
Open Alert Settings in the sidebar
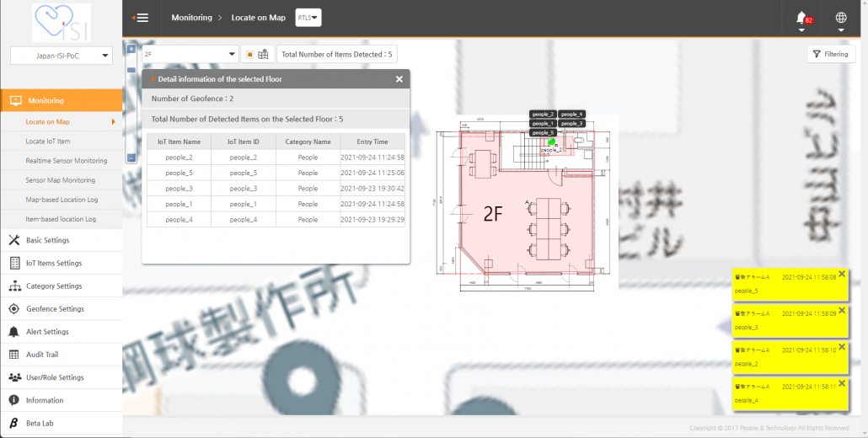tap(47, 332)
